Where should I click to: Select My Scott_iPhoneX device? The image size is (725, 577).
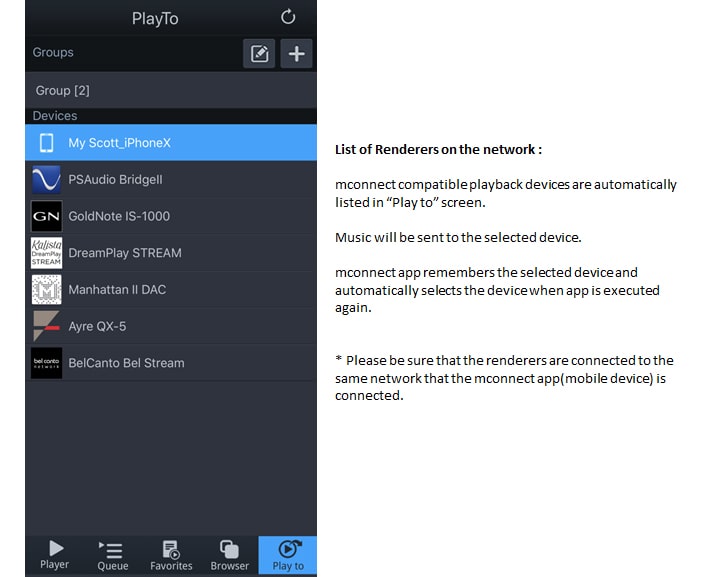pyautogui.click(x=171, y=142)
